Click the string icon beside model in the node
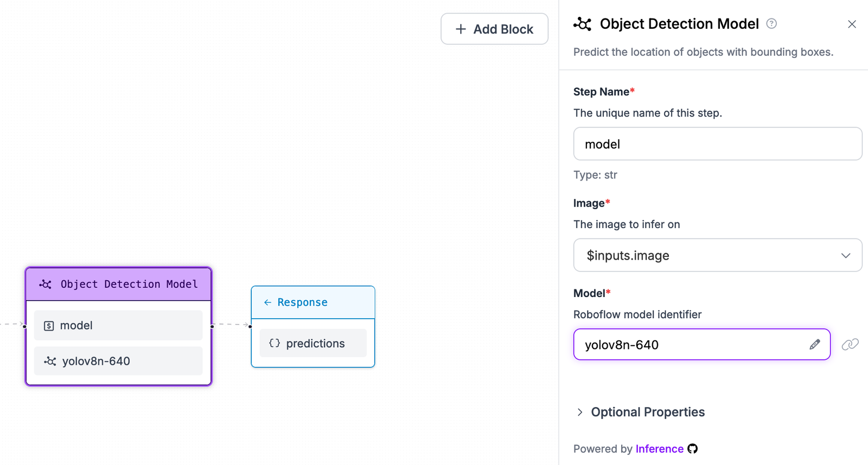 [x=48, y=325]
